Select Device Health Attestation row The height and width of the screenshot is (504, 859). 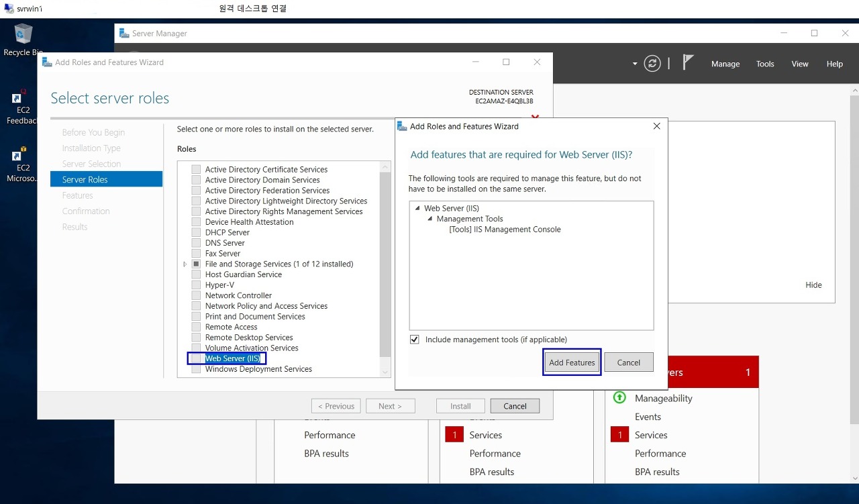(250, 222)
